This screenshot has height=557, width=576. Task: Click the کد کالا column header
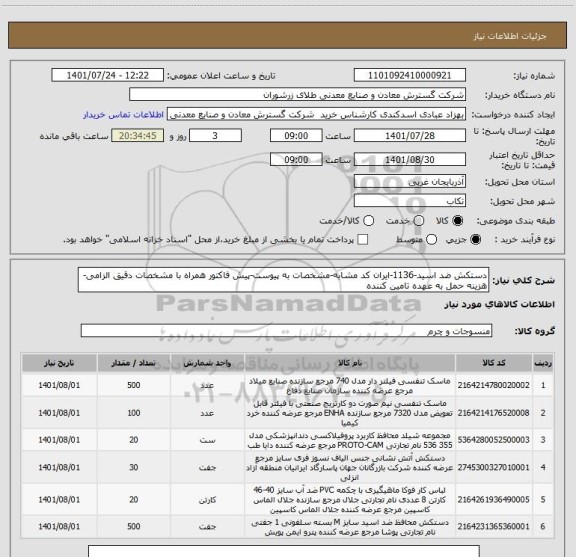point(494,363)
